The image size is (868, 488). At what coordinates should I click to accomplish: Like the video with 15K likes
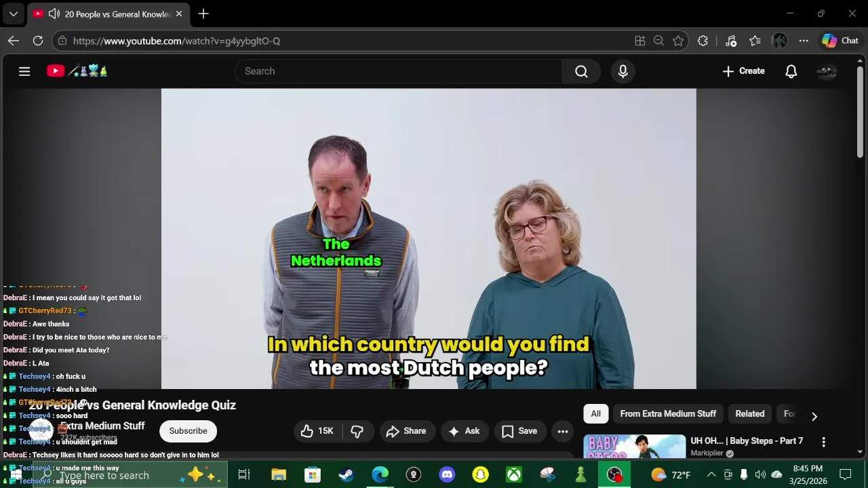[x=317, y=431]
